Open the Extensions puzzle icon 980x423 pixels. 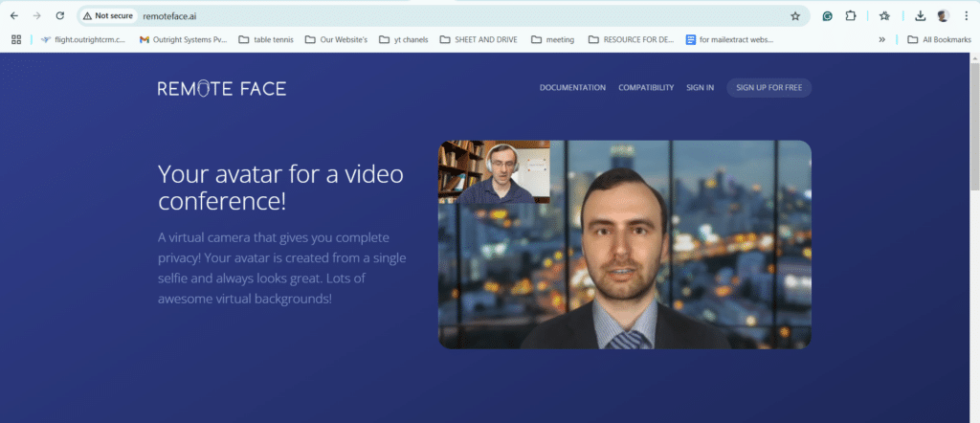pos(850,16)
